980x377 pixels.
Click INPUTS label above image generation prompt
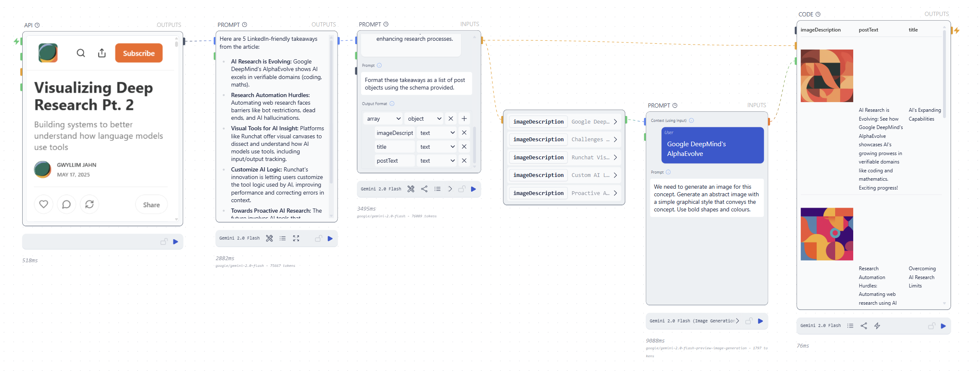tap(757, 105)
